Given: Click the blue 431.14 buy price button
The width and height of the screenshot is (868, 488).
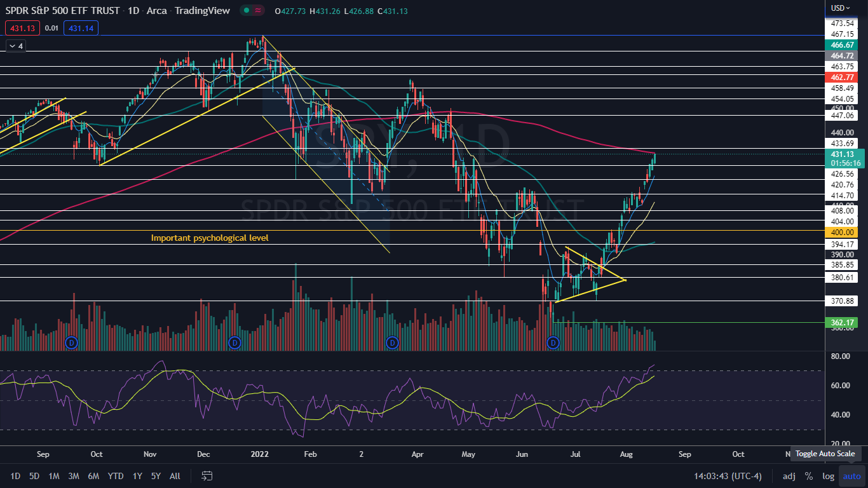Looking at the screenshot, I should 81,28.
